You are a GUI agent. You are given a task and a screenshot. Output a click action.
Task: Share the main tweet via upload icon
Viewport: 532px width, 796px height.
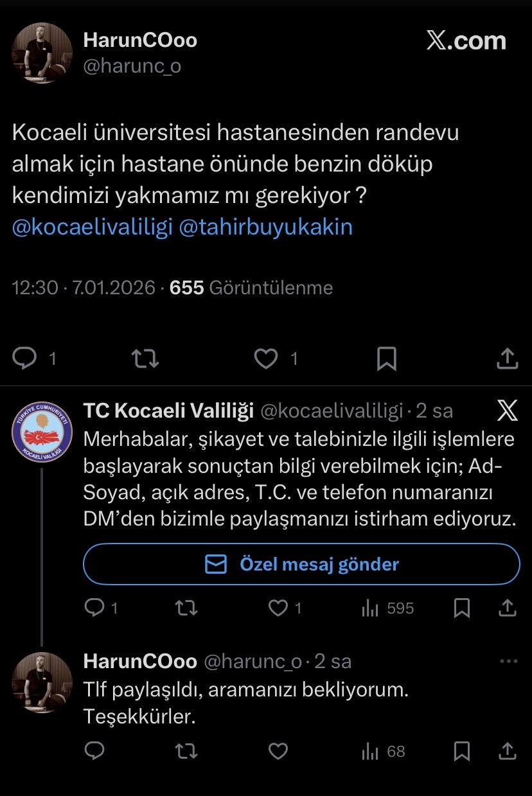507,358
